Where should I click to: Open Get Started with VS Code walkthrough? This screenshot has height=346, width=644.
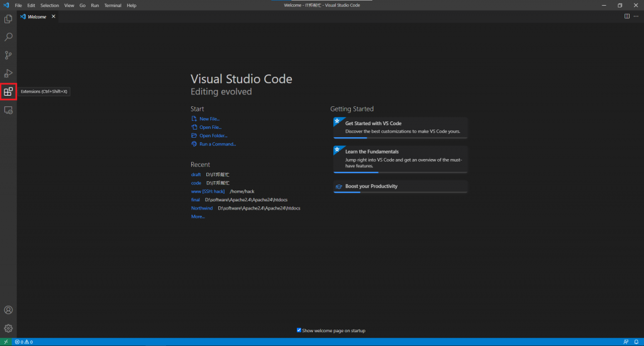pos(401,128)
